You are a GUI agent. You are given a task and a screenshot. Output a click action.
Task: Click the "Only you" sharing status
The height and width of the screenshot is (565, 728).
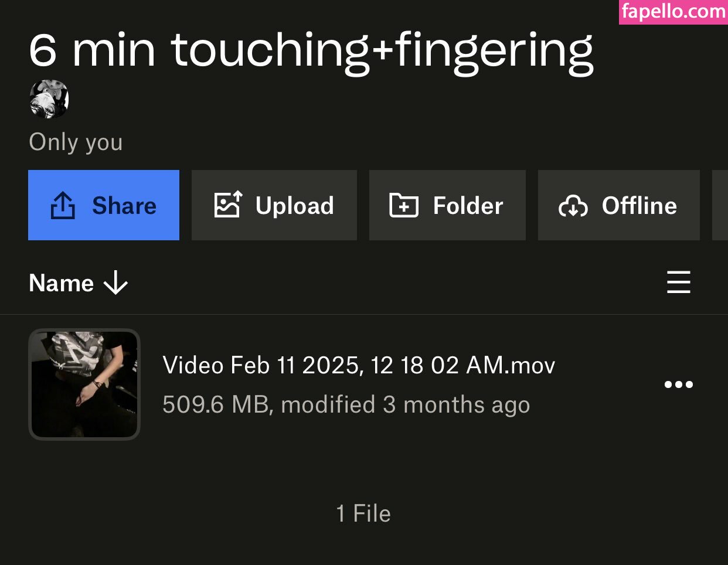point(76,142)
